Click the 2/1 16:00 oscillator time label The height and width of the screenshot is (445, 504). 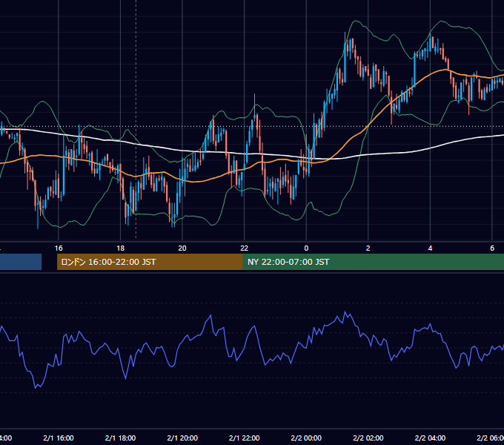coord(59,438)
